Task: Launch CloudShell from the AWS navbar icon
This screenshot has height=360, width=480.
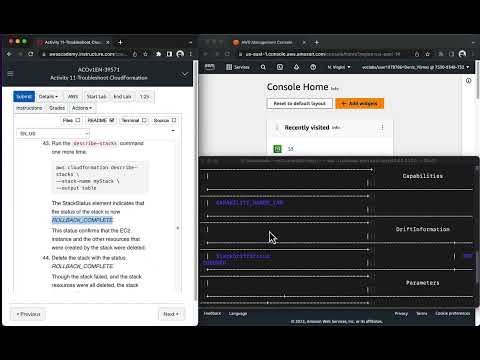Action: tap(280, 67)
